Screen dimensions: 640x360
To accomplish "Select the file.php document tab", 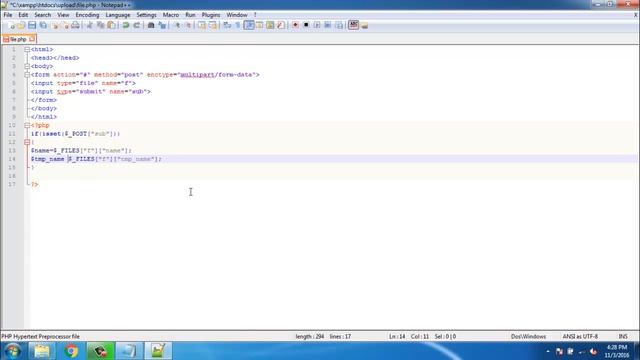I will pos(18,39).
